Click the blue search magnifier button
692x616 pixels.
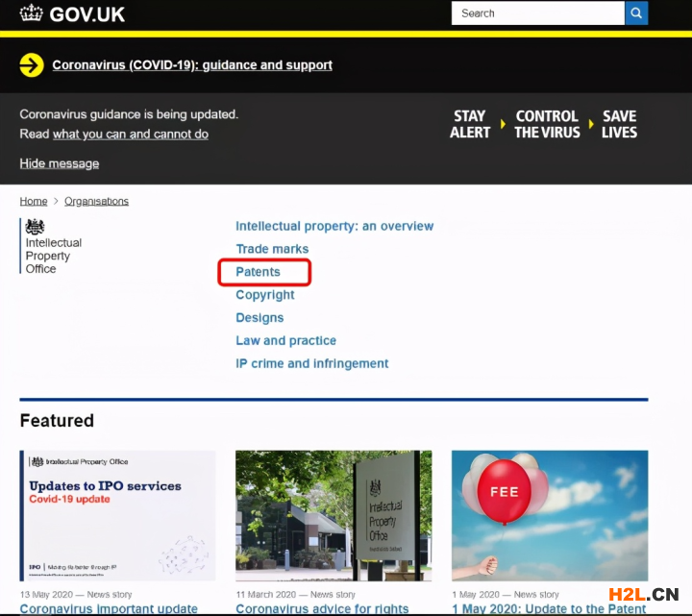click(636, 13)
